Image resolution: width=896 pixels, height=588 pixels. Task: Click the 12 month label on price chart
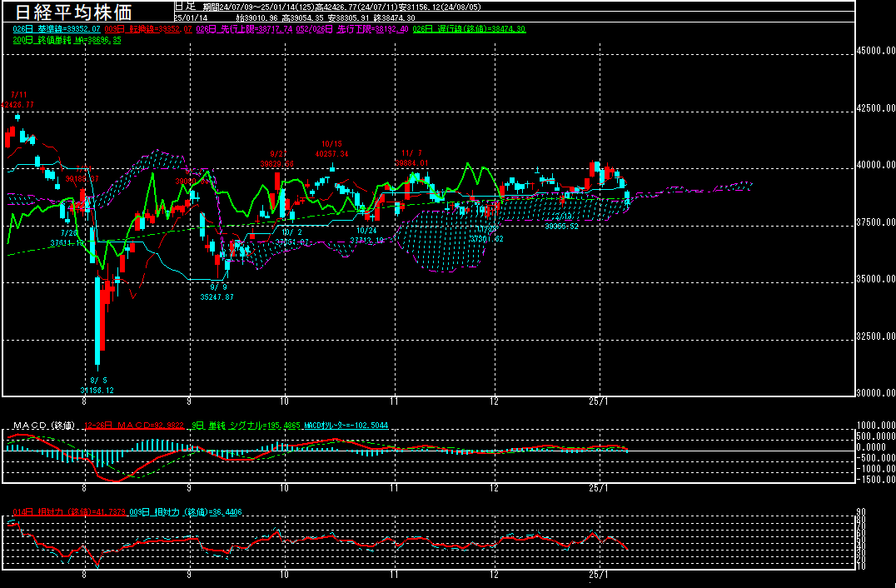tap(495, 401)
